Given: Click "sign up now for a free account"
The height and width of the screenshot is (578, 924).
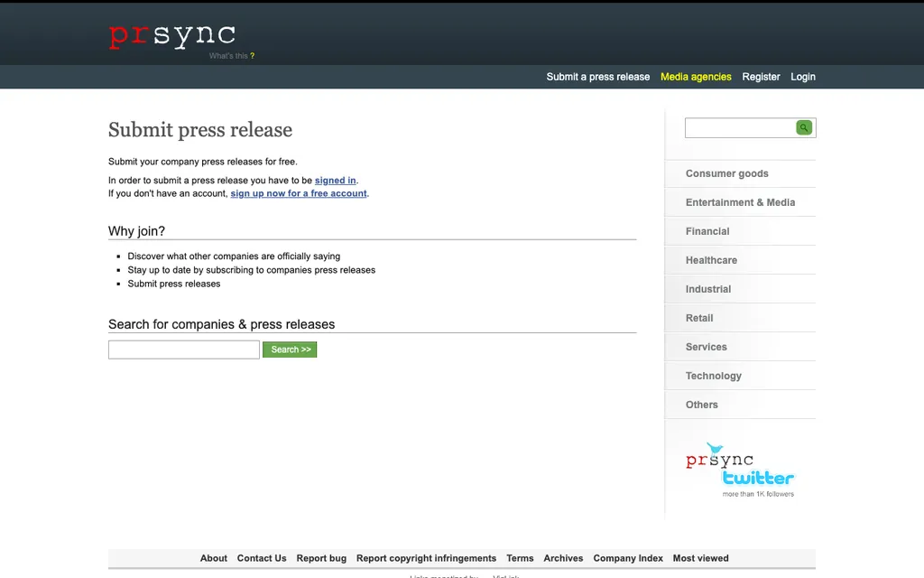Looking at the screenshot, I should pos(298,193).
